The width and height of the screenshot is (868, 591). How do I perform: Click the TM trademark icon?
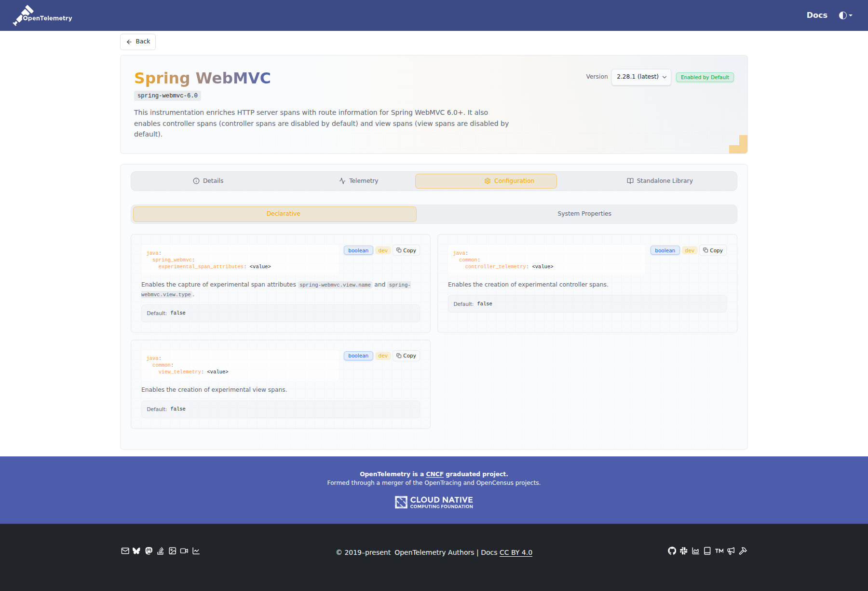[719, 551]
